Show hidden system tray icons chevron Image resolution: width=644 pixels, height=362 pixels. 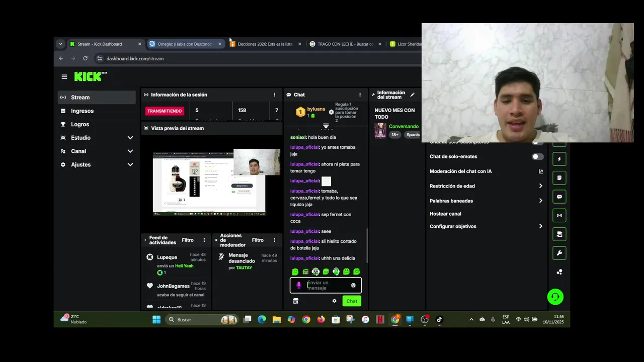471,319
